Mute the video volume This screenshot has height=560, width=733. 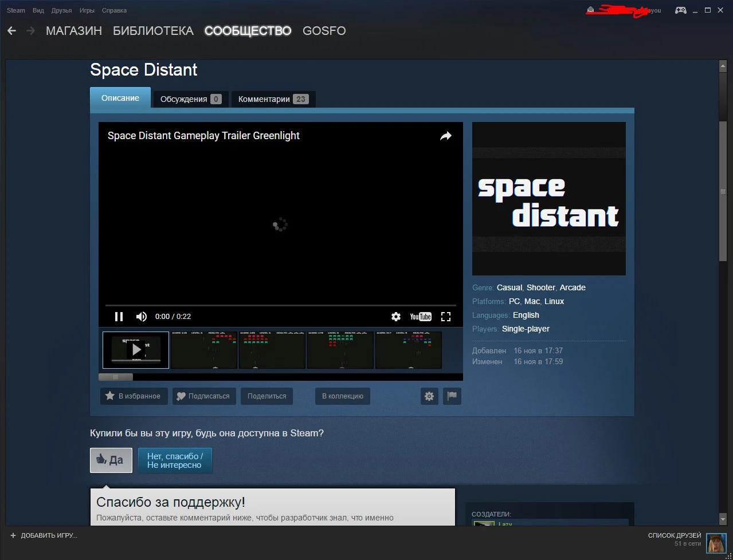141,317
